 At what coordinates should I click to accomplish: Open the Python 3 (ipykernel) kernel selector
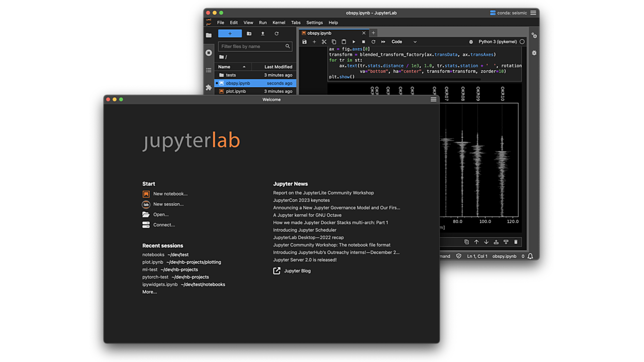pyautogui.click(x=497, y=42)
